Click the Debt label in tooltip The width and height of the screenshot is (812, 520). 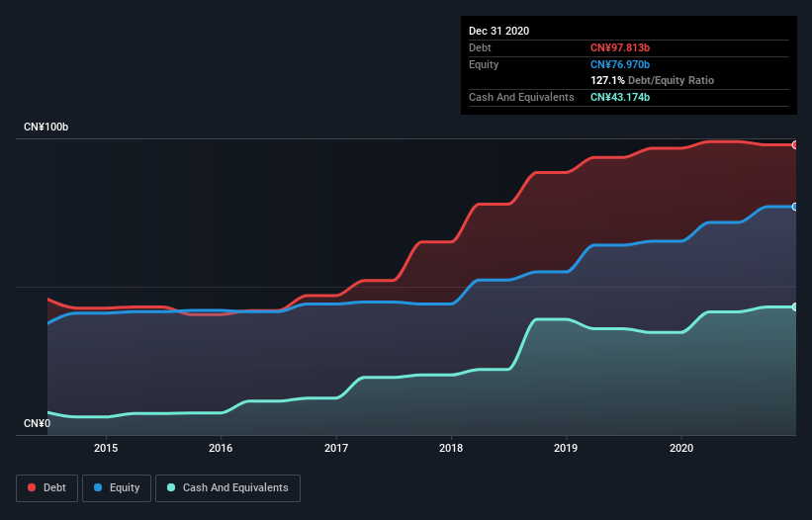point(480,47)
